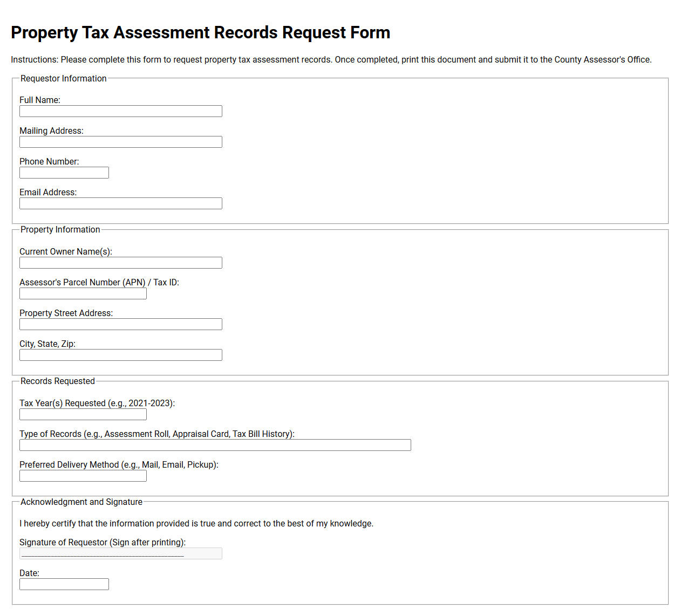The height and width of the screenshot is (616, 681).
Task: Click the 'Signature of Requestor' label
Action: [x=103, y=542]
